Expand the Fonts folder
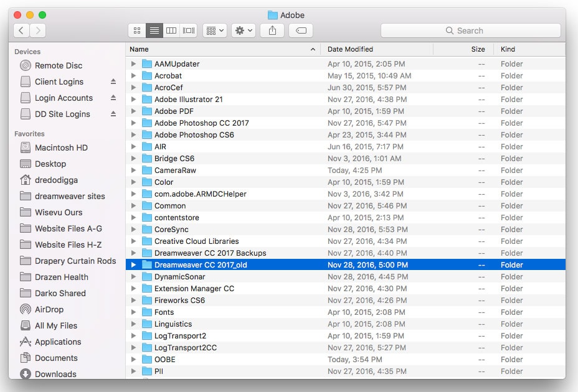The image size is (578, 392). 133,312
